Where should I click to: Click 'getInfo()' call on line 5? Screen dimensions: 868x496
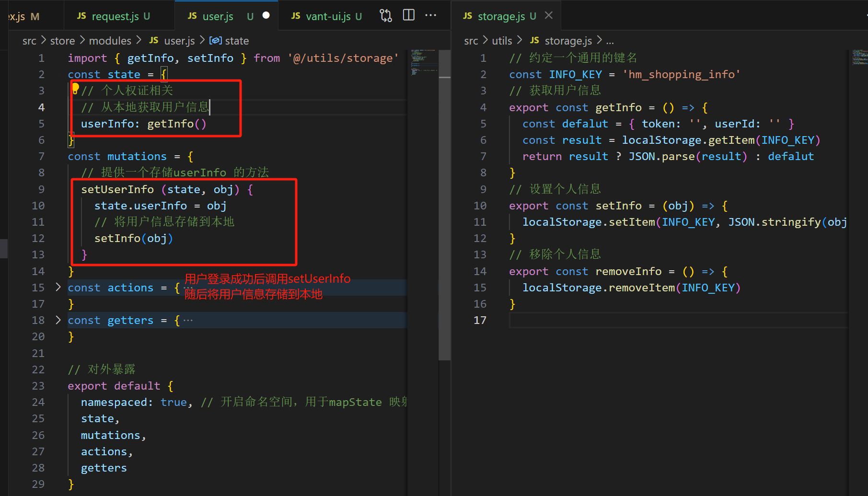click(x=177, y=124)
